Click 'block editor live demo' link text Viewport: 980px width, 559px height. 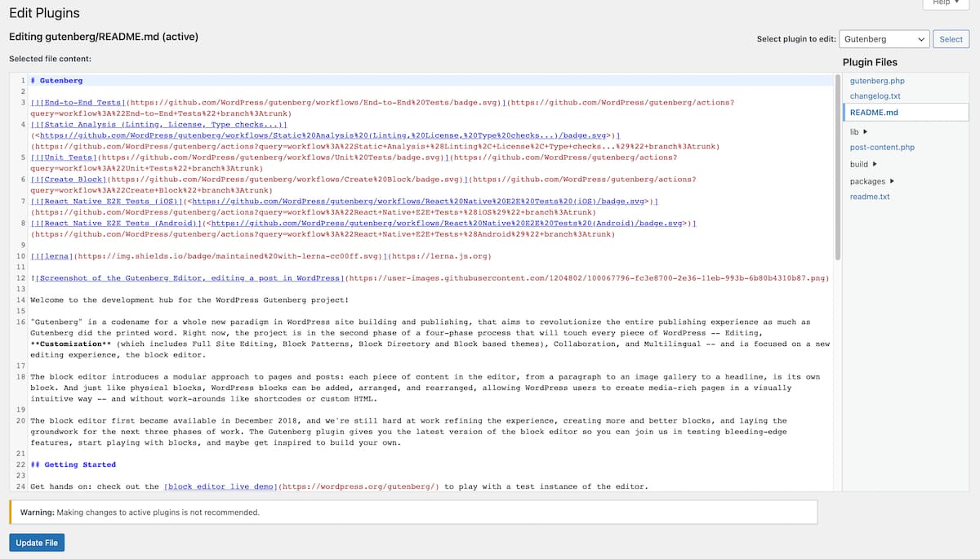tap(221, 486)
